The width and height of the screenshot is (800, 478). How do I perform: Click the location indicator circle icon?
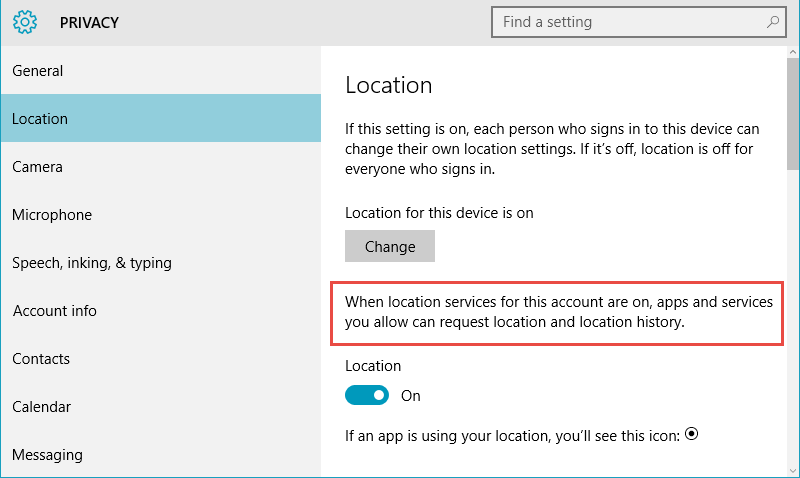[x=691, y=434]
